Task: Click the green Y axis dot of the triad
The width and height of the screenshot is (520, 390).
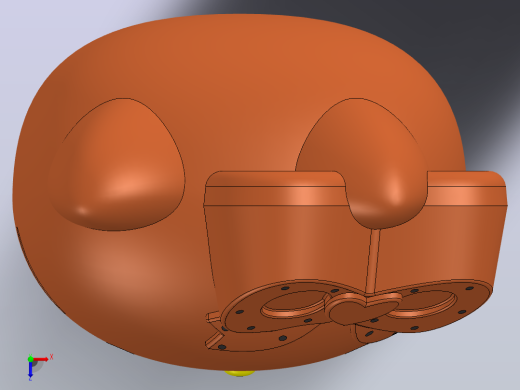Action: point(30,359)
